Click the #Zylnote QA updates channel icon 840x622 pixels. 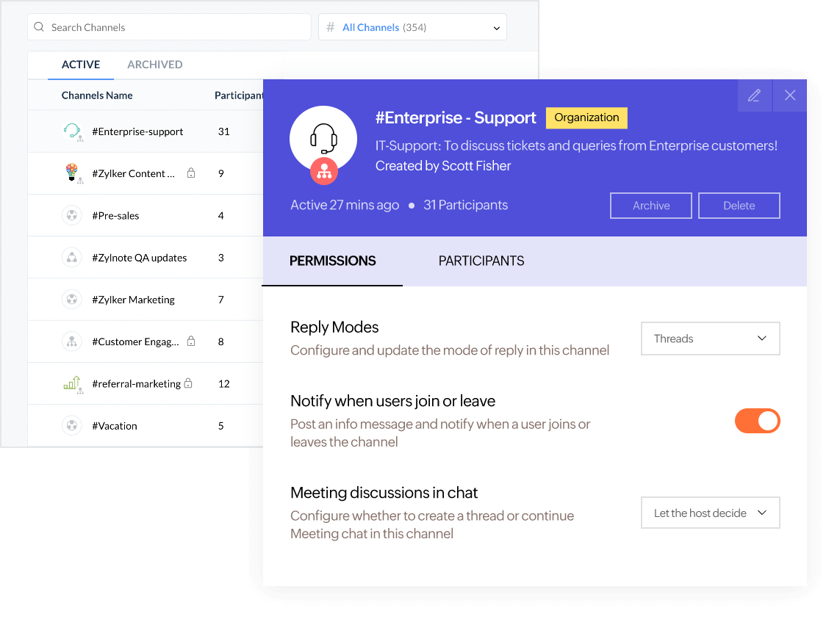pos(71,258)
